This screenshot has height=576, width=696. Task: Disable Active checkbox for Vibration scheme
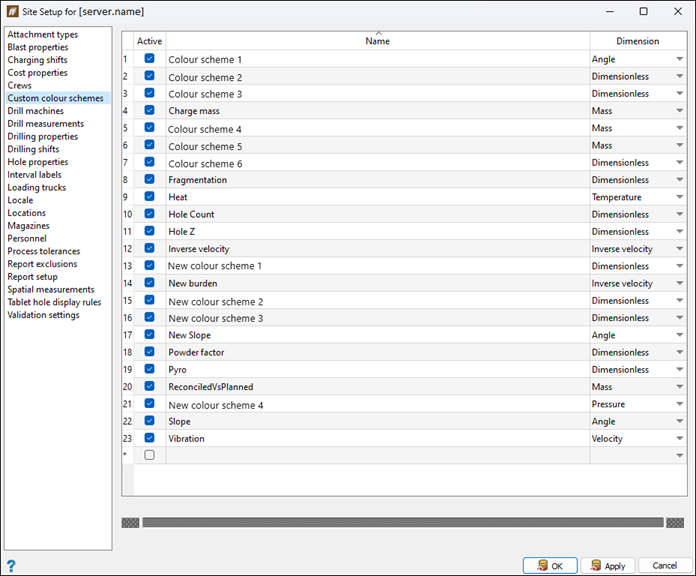149,438
